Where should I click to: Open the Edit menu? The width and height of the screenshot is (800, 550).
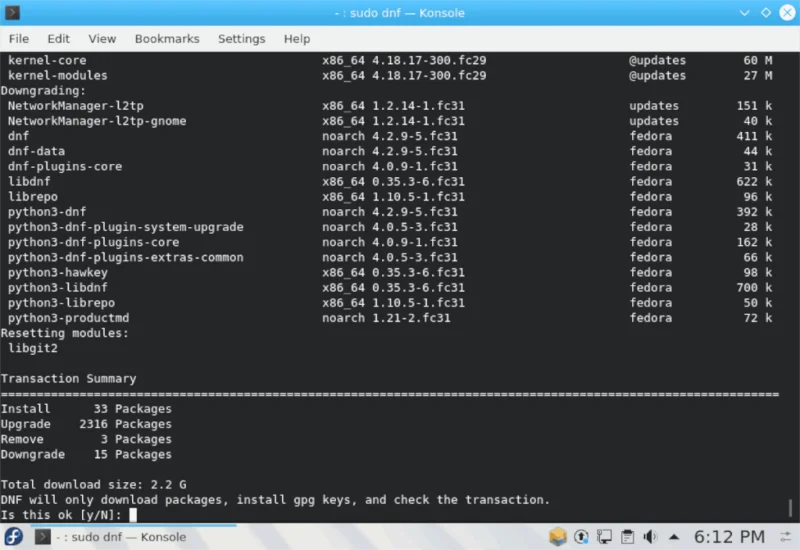tap(58, 39)
